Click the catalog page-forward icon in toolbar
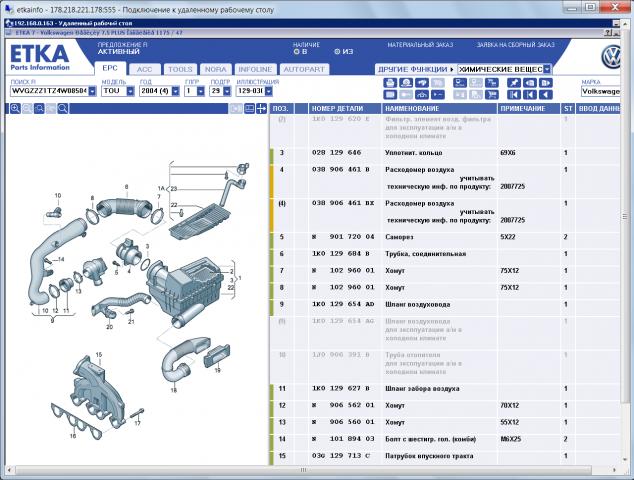 point(545,83)
